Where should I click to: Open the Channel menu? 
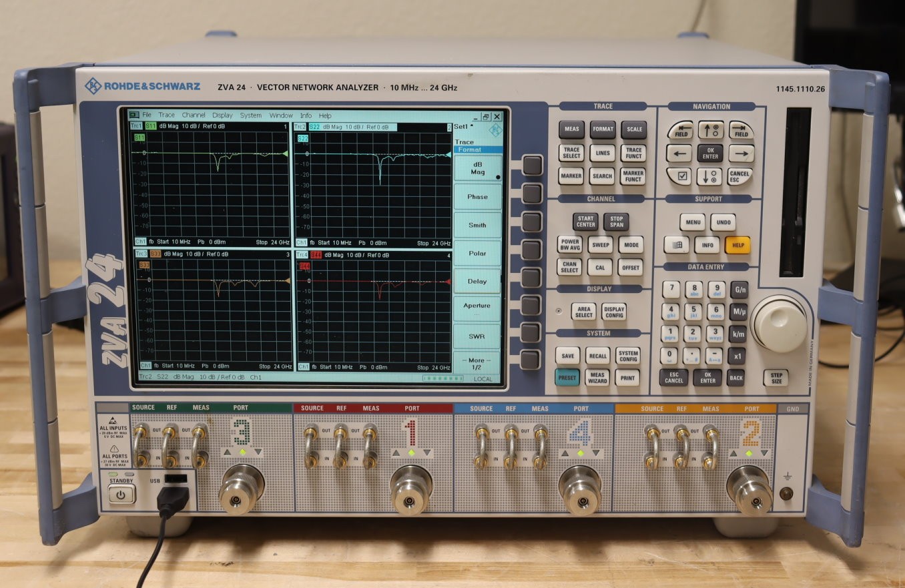pyautogui.click(x=194, y=115)
